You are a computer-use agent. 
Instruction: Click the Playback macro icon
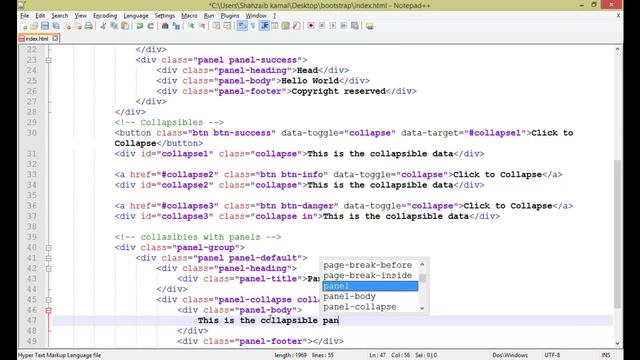pyautogui.click(x=333, y=26)
